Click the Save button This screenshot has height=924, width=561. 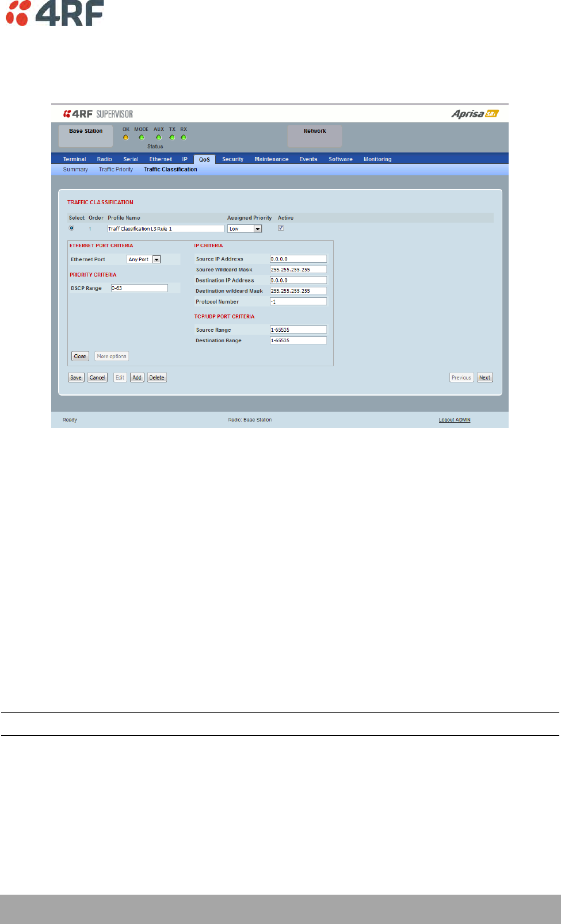76,378
